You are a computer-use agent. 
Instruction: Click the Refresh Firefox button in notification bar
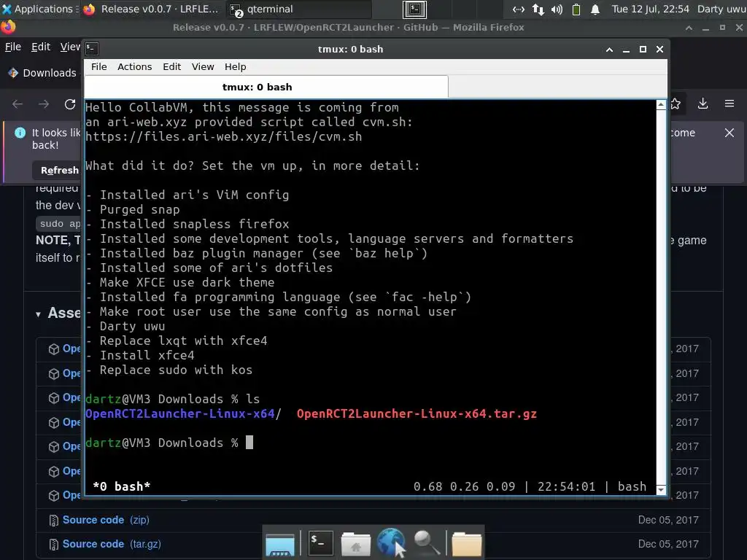[57, 170]
